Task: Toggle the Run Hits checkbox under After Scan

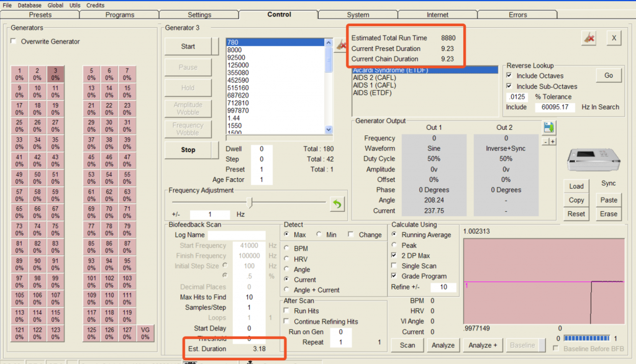Action: click(x=288, y=311)
